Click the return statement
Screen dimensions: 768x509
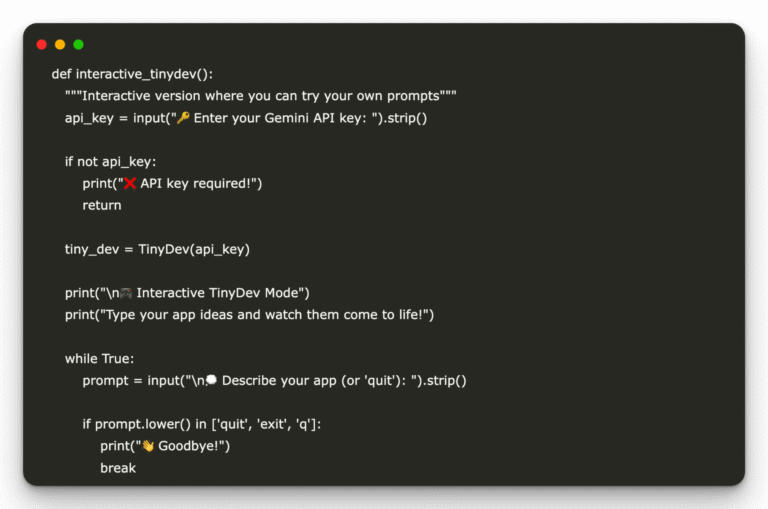[102, 205]
